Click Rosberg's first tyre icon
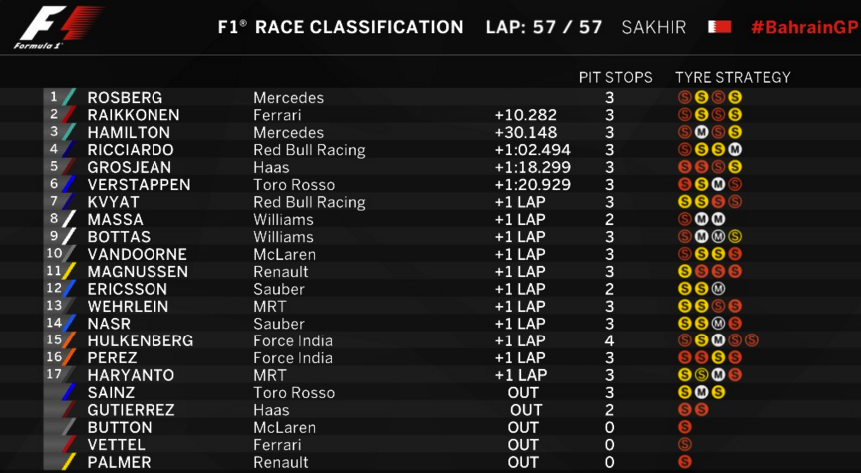The height and width of the screenshot is (473, 861). pos(684,98)
